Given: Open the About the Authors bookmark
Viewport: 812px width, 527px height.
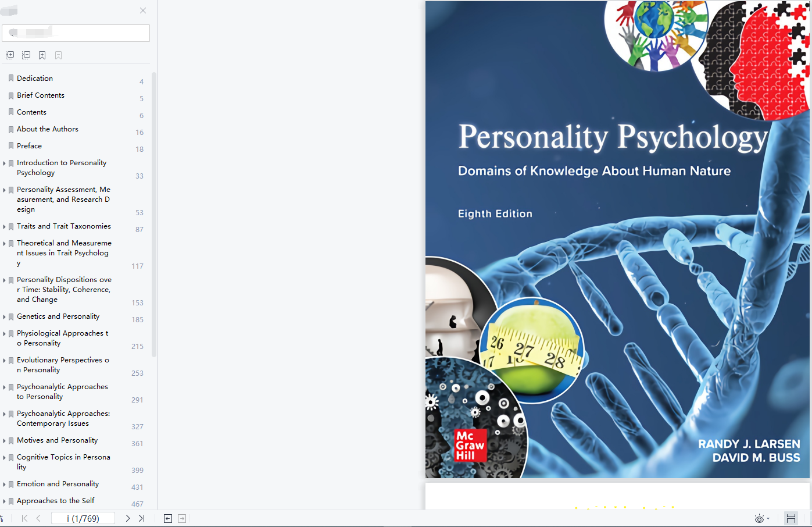Looking at the screenshot, I should [48, 129].
